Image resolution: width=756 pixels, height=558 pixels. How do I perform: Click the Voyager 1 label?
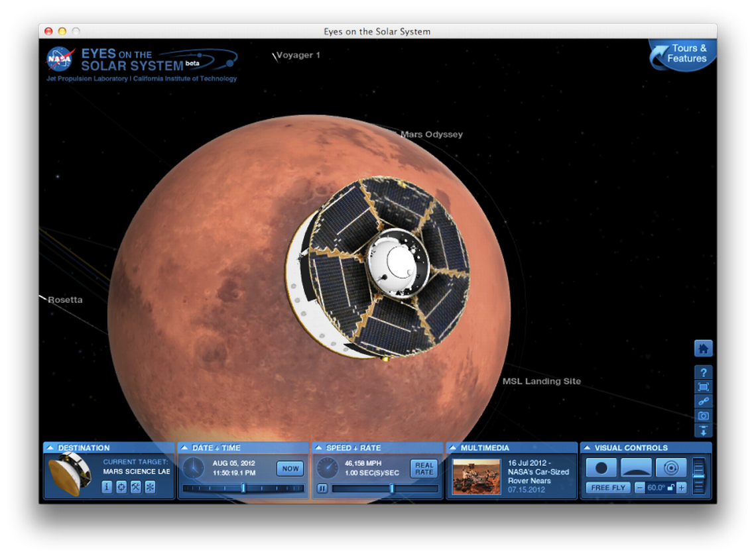298,56
